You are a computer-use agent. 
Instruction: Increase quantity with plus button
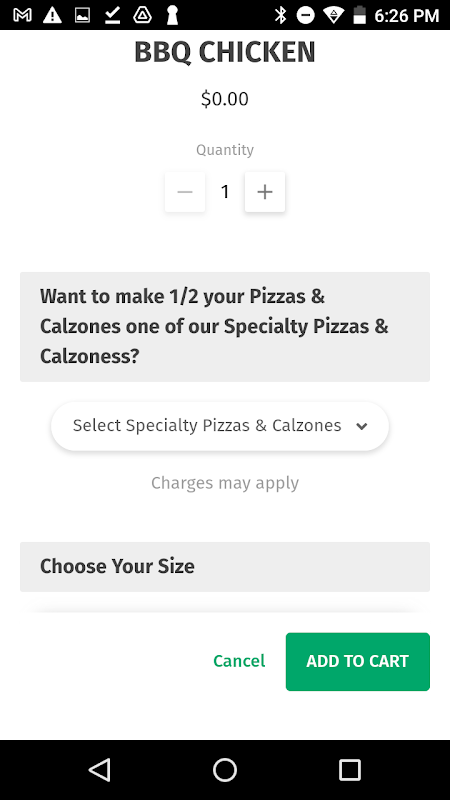(265, 192)
